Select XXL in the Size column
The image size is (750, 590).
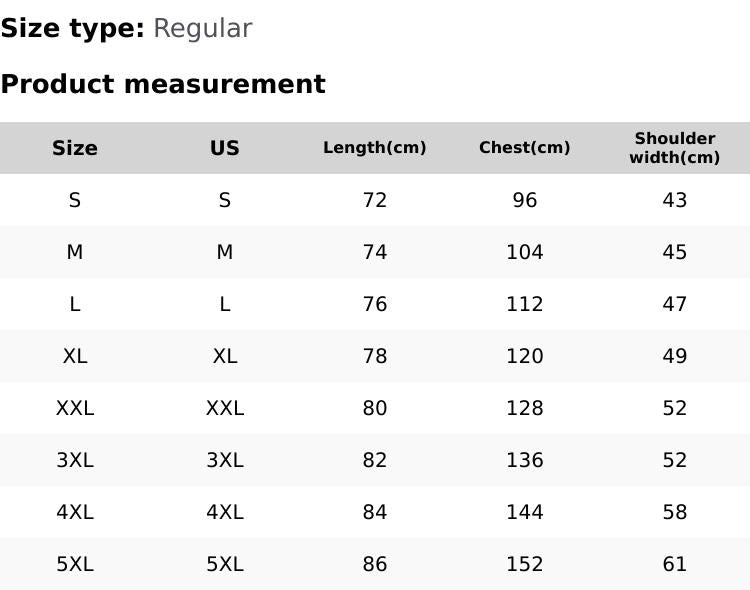75,408
